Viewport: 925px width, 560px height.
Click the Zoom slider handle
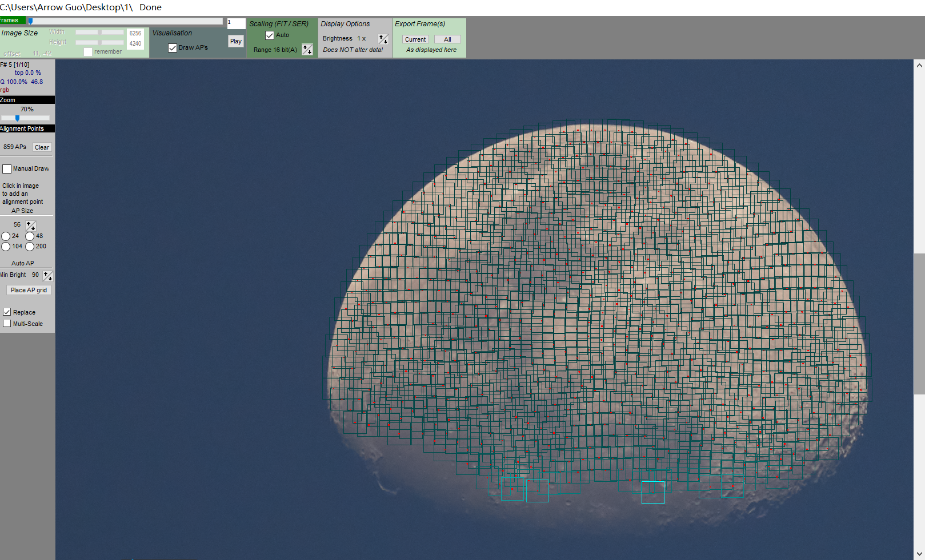(17, 118)
